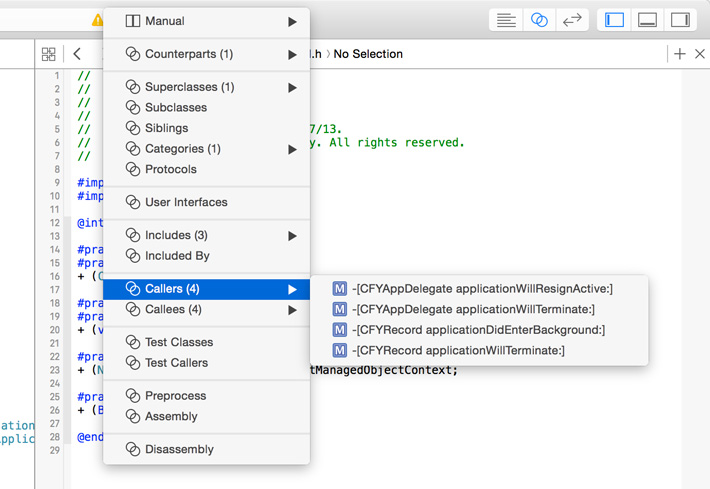The image size is (710, 489).
Task: Click the yellow warning triangle icon
Action: 98,20
